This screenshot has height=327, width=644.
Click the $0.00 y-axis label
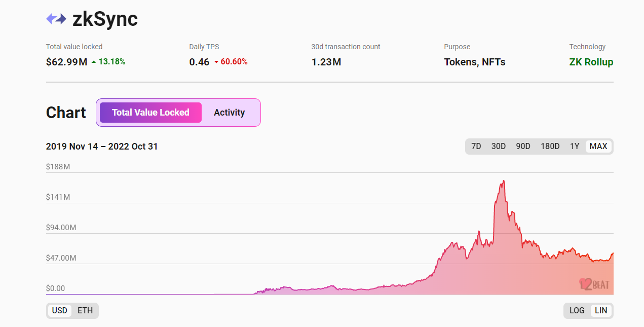pos(55,288)
